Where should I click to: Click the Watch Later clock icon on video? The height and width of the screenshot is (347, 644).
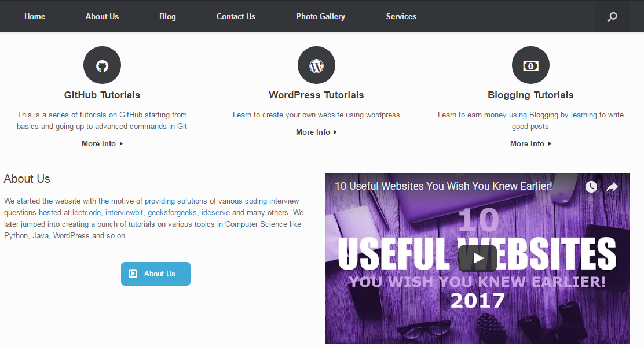(591, 187)
